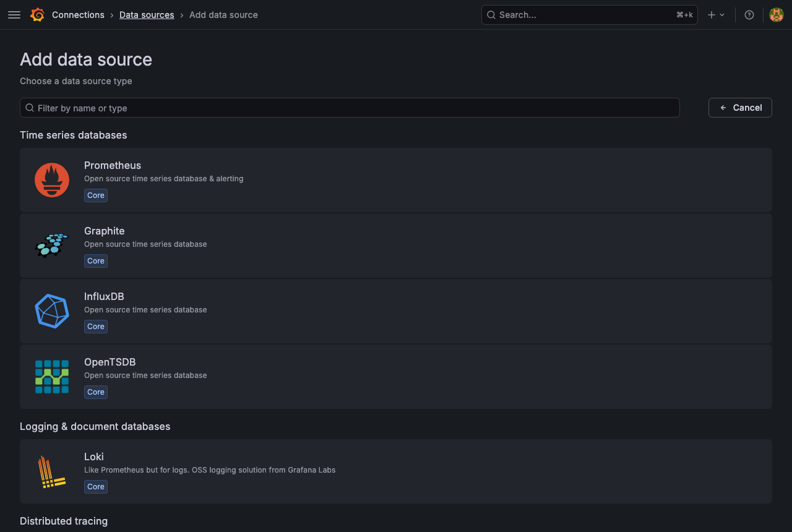This screenshot has width=792, height=532.
Task: Click Prometheus description 'time series database & alerting'
Action: pos(186,179)
